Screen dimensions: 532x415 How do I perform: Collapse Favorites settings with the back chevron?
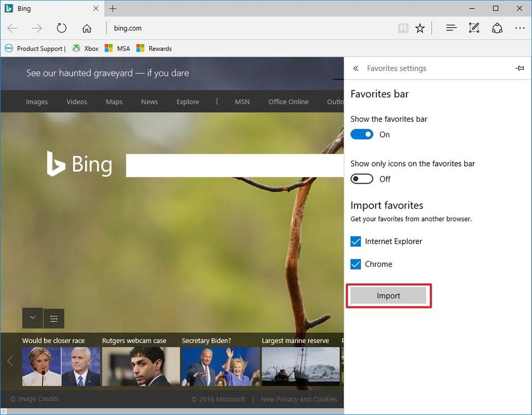click(x=355, y=68)
